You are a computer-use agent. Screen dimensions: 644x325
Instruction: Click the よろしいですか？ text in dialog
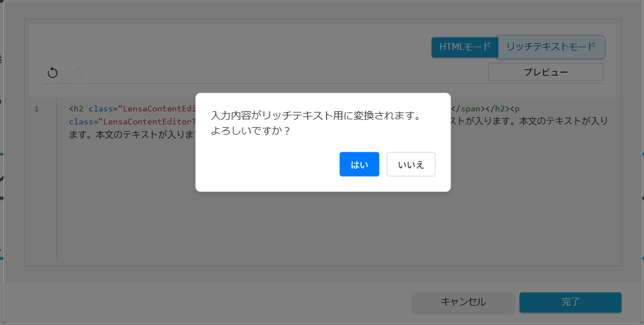[x=250, y=131]
